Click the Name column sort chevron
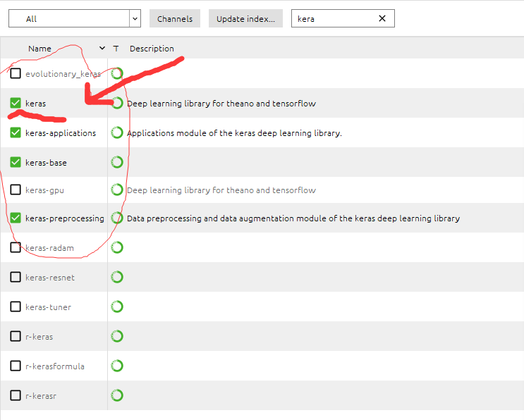This screenshot has height=420, width=524. [x=102, y=49]
